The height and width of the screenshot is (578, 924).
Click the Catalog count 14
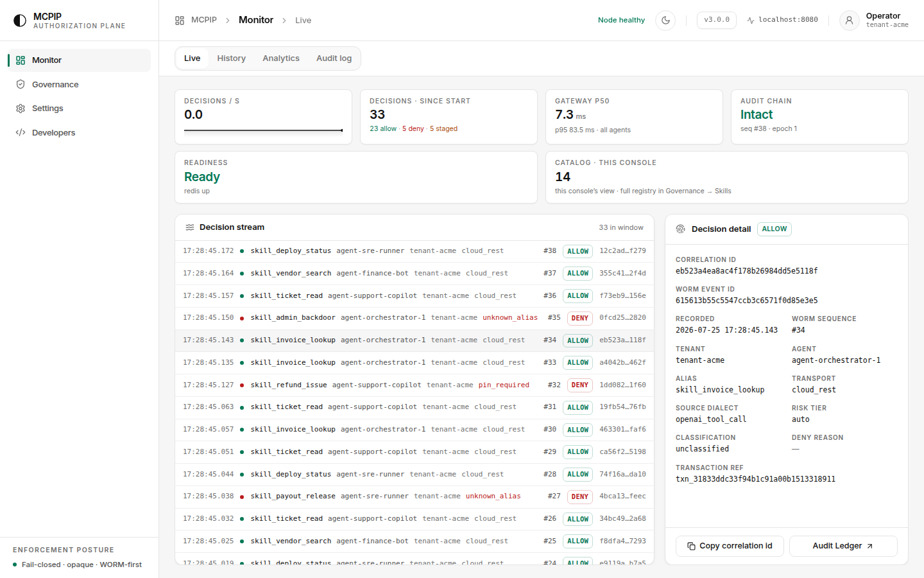tap(563, 177)
